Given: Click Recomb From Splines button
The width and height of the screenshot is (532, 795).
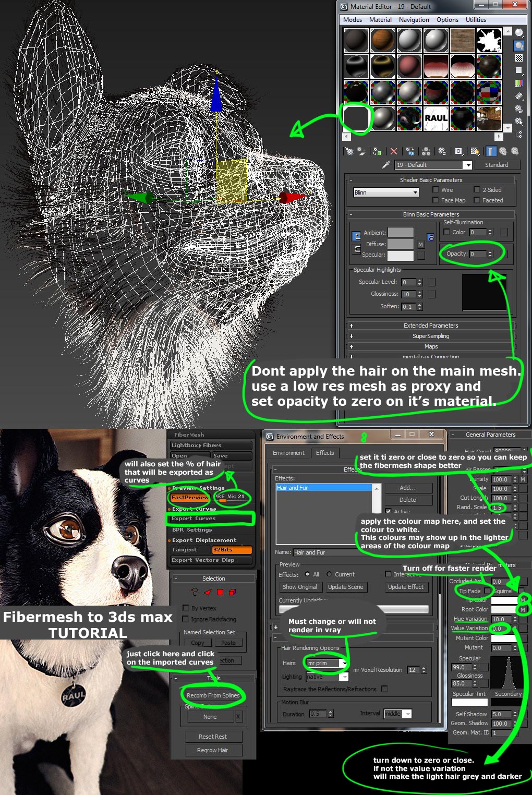Looking at the screenshot, I should click(x=213, y=695).
